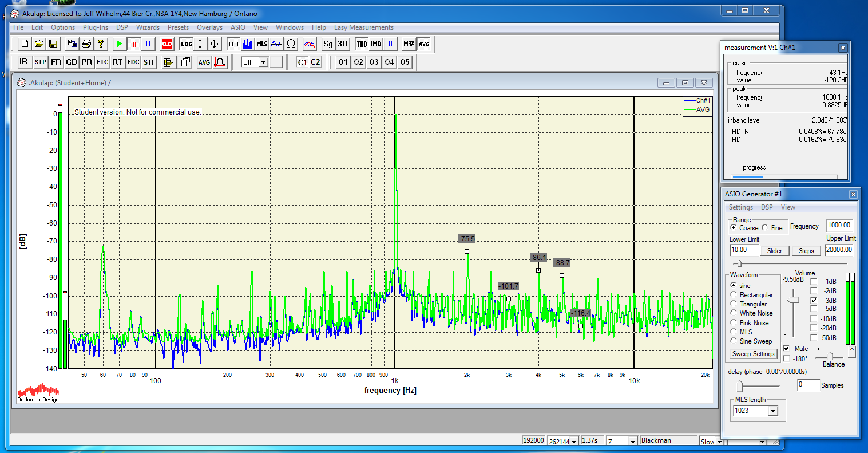
Task: Open the Z dropdown in status bar
Action: coord(633,441)
